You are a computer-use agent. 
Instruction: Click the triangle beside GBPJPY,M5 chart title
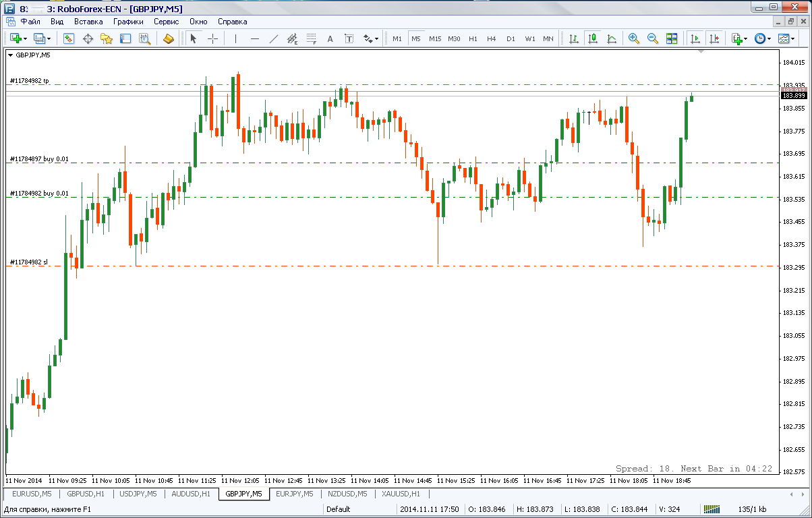tap(10, 55)
